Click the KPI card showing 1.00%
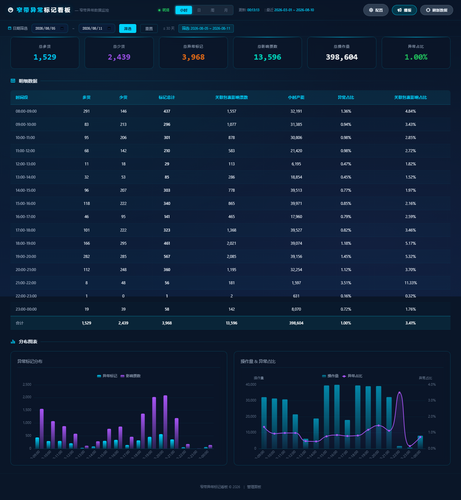 click(x=416, y=53)
